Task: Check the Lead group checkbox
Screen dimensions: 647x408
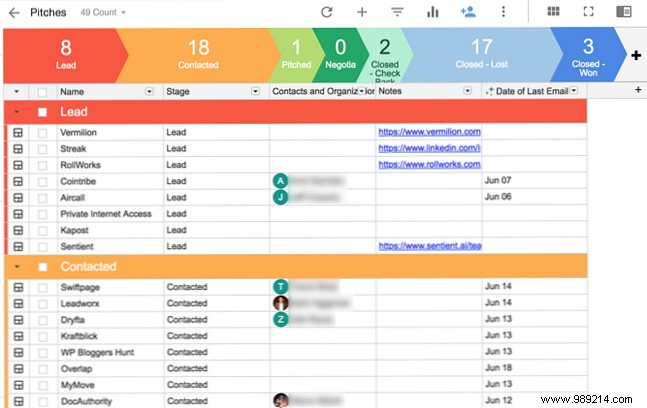Action: (x=42, y=112)
